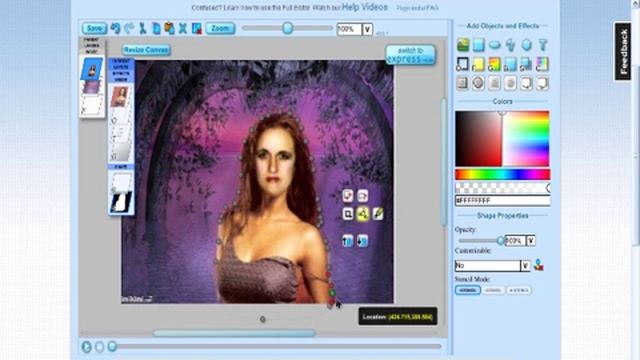Open the Help Videos link
Image resolution: width=640 pixels, height=360 pixels.
364,7
